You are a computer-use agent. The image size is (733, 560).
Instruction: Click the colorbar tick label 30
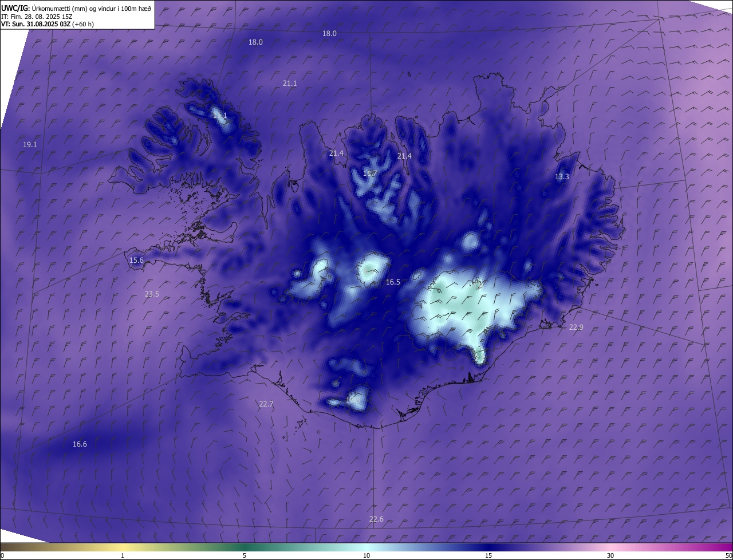[610, 555]
